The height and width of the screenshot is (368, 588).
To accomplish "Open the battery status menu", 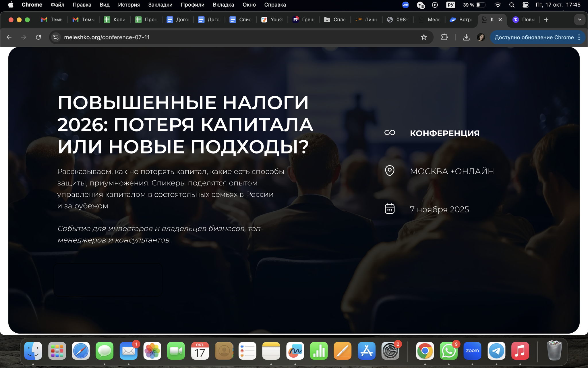I will [481, 5].
